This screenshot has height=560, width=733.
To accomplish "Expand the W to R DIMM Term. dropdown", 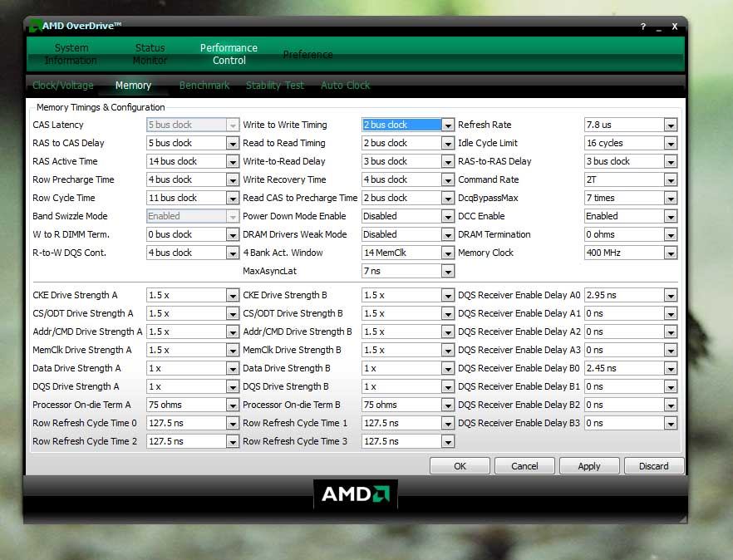I will point(233,234).
